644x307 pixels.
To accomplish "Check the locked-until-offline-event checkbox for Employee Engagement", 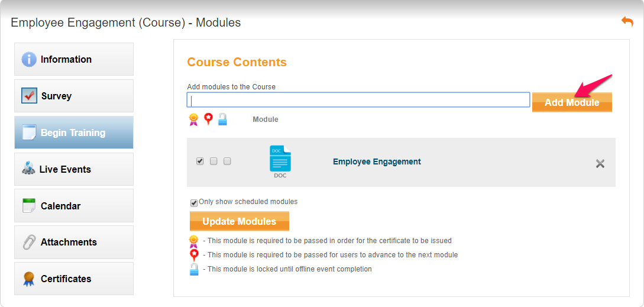I will pyautogui.click(x=227, y=161).
